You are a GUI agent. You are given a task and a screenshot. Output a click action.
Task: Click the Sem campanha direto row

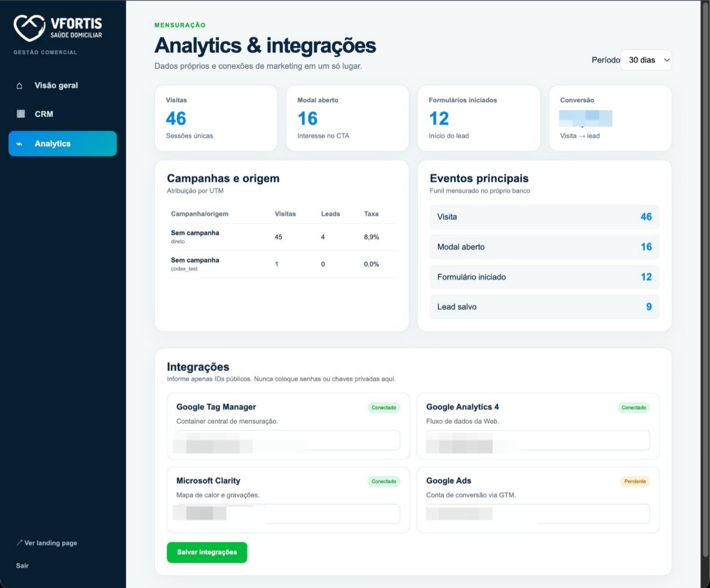point(282,237)
